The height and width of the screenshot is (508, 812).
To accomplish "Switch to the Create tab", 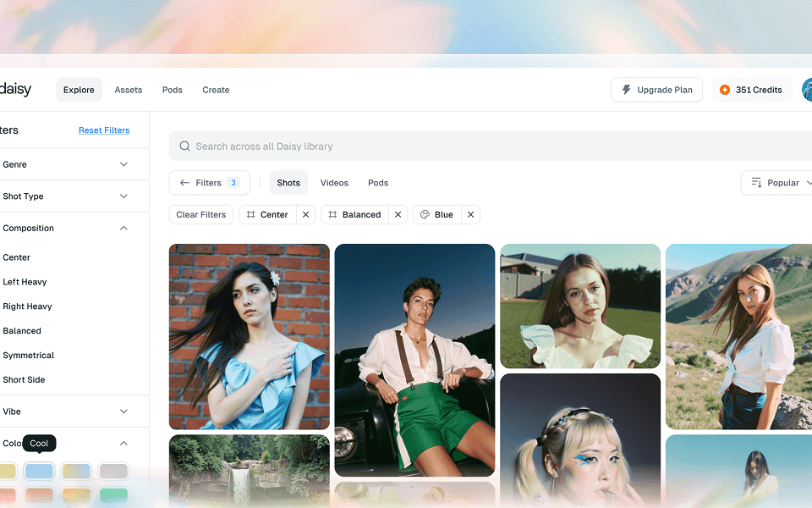I will (x=216, y=90).
